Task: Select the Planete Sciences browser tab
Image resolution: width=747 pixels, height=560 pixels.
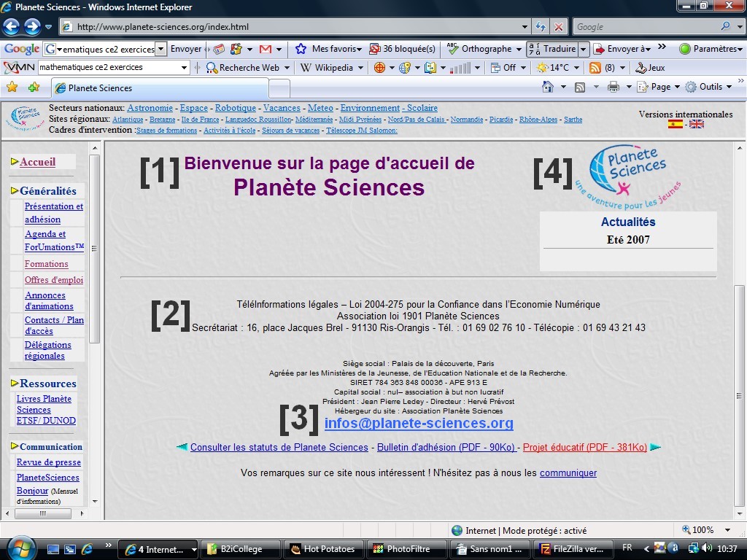Action: tap(160, 88)
